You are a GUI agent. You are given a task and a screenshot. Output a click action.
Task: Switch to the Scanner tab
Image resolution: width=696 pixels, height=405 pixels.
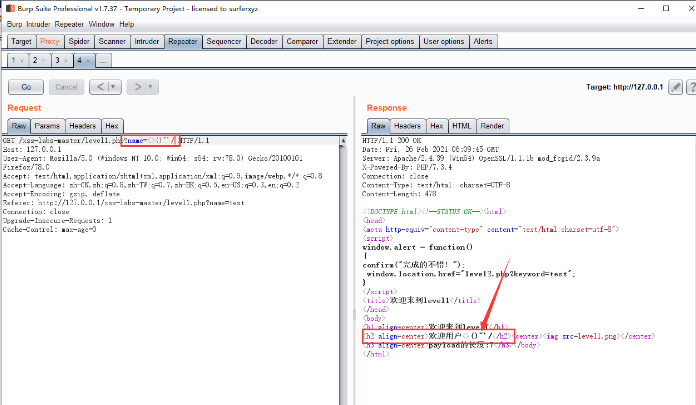coord(112,41)
